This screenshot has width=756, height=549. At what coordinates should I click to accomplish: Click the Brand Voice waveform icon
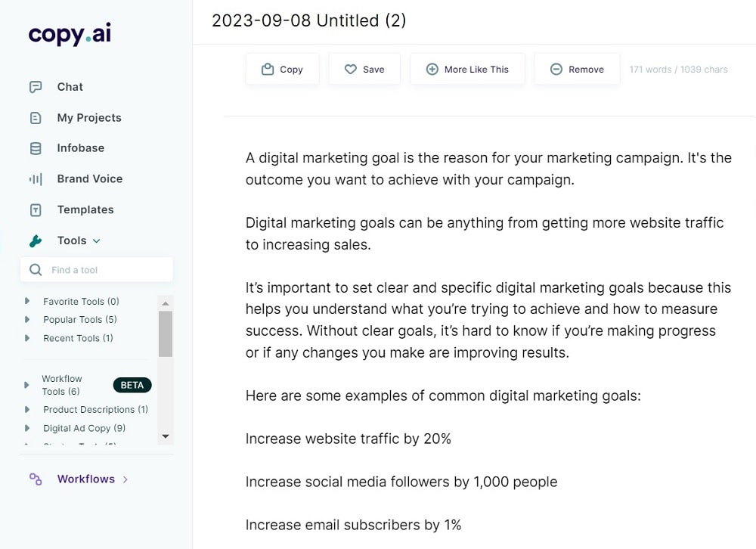[36, 179]
